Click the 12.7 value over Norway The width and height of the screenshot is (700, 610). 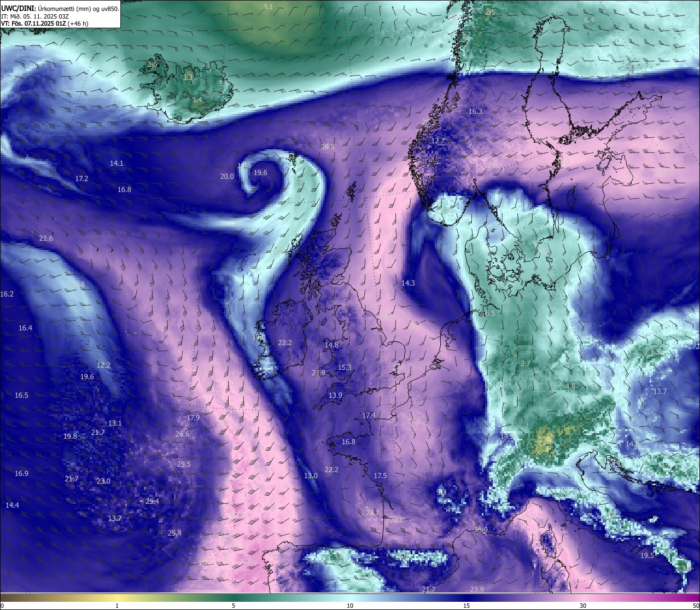(x=438, y=141)
